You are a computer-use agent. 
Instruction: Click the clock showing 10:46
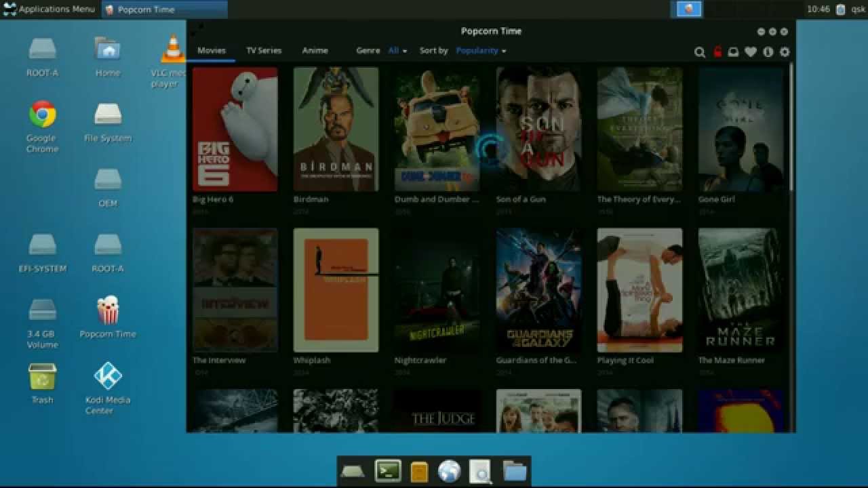[818, 9]
